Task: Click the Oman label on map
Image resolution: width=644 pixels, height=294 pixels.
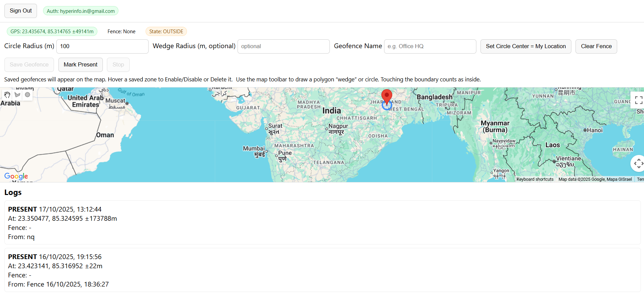Action: [105, 135]
